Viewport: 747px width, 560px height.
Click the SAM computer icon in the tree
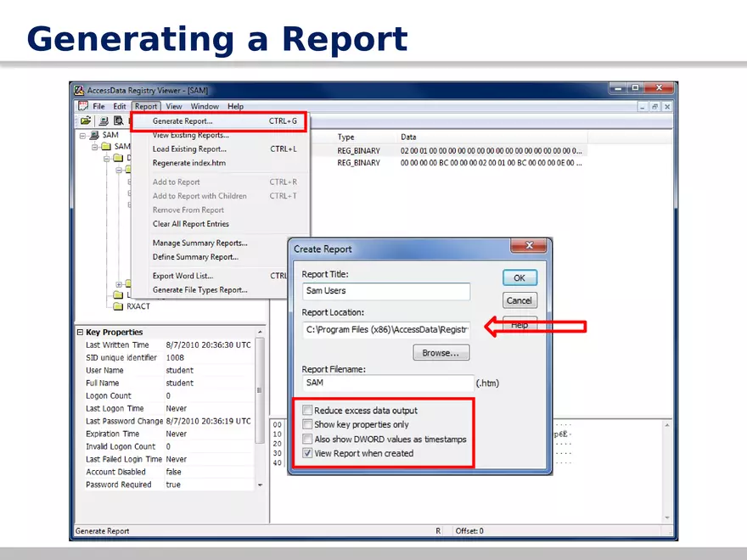click(x=96, y=135)
